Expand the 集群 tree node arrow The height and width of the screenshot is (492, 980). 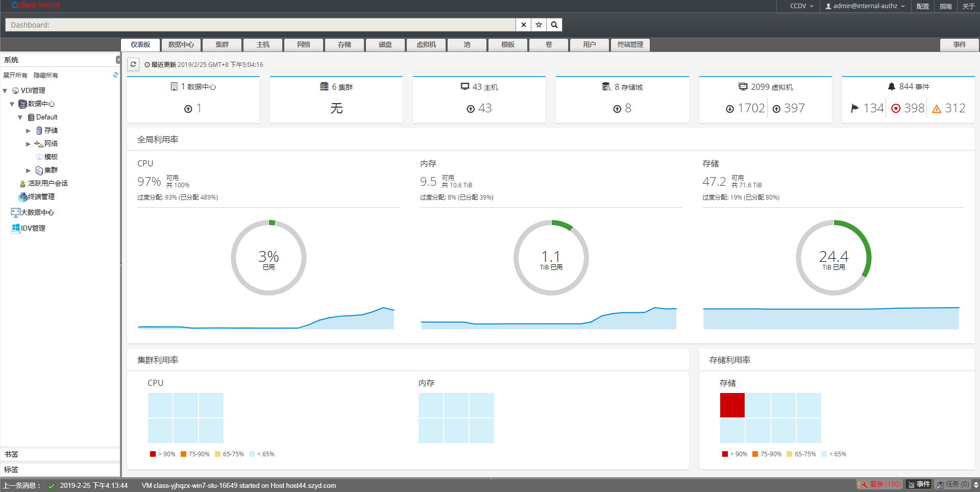point(29,170)
